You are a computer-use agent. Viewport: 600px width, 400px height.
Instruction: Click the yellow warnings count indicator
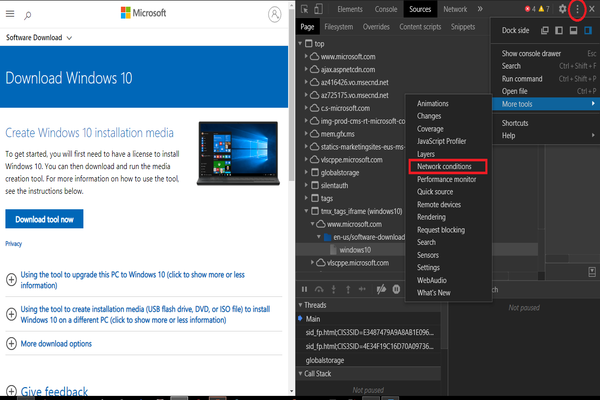tap(544, 9)
